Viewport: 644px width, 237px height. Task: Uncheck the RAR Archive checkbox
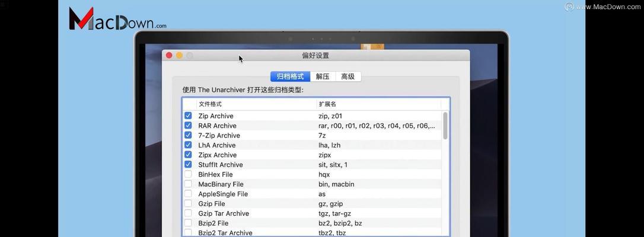[x=188, y=126]
